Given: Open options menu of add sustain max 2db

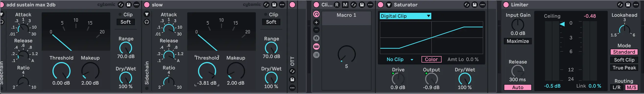Looking at the screenshot, I should (x=136, y=4).
